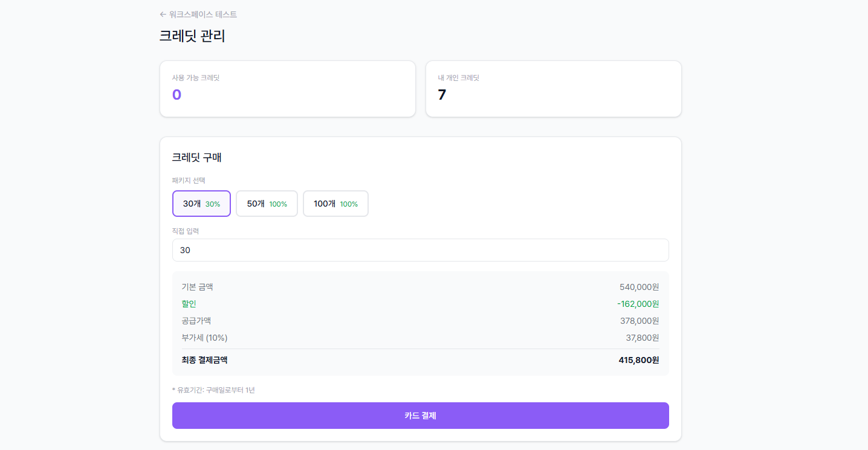This screenshot has height=450, width=868.
Task: Click the green discount amount -162,000원
Action: coord(638,304)
